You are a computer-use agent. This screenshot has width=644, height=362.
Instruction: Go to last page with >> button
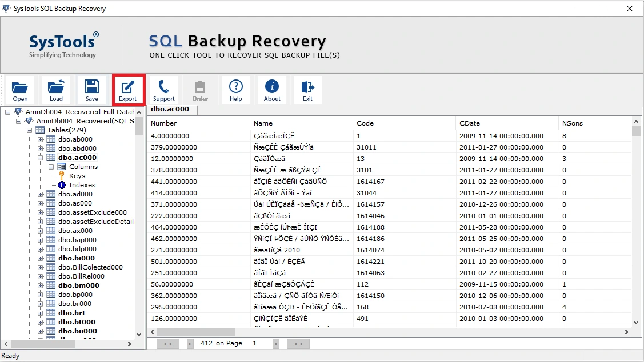[x=298, y=344]
